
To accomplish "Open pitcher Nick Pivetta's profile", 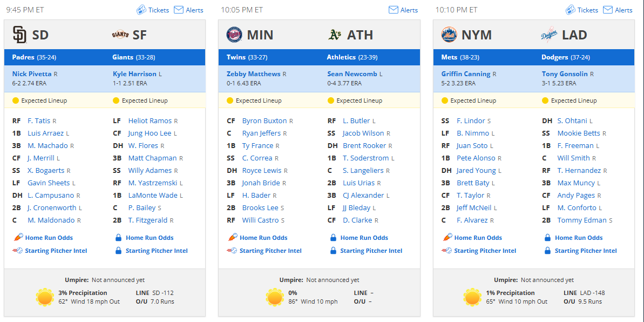I will (32, 74).
